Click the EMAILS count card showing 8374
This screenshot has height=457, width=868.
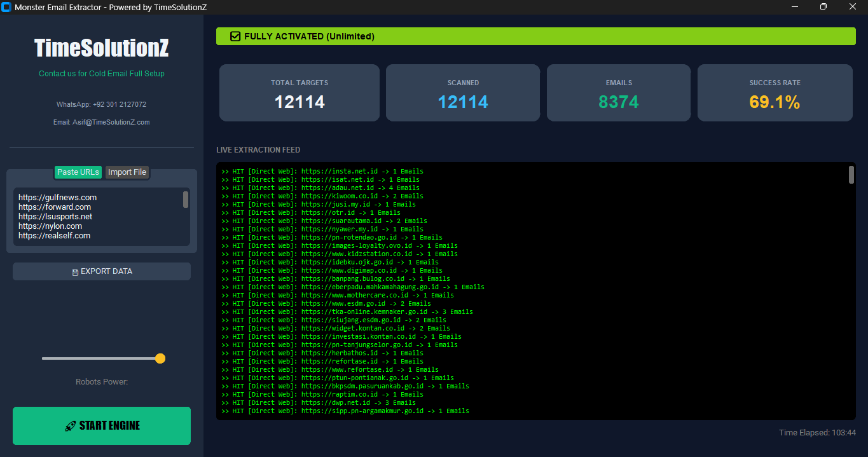click(618, 93)
